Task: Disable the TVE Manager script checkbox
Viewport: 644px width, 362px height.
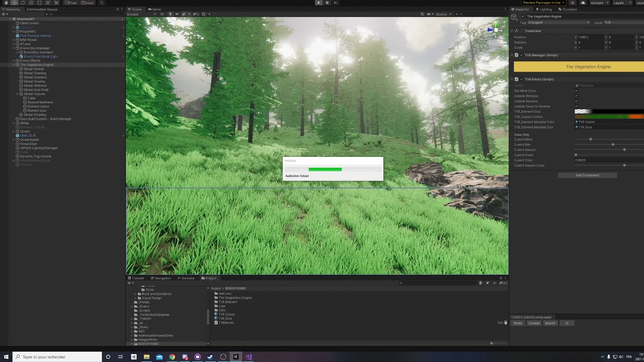Action: pos(521,55)
